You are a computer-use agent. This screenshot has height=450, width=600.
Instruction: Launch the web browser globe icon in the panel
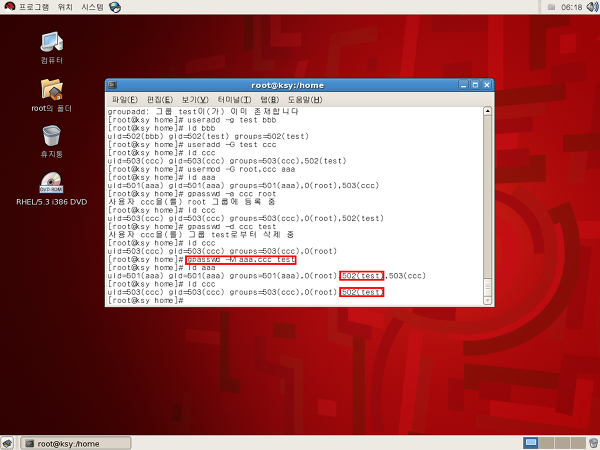115,7
